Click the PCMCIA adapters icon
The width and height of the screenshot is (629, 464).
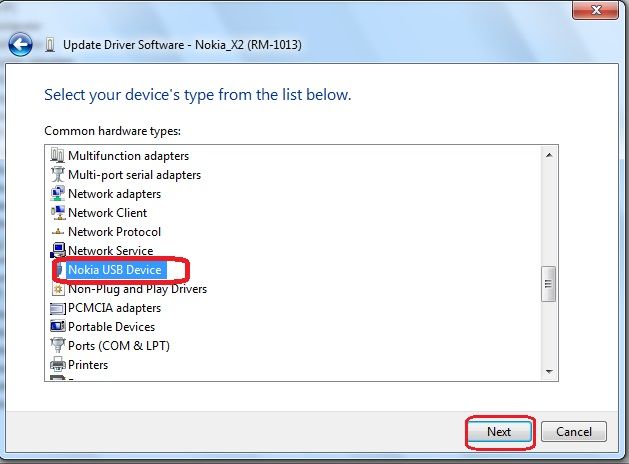pos(58,308)
